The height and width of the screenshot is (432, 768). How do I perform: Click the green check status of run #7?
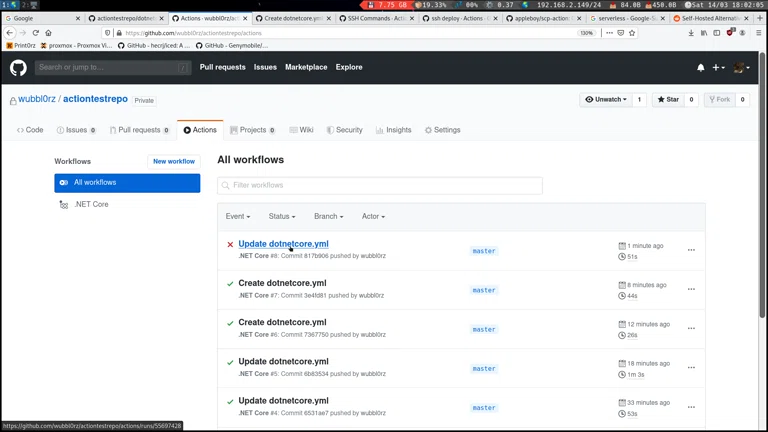tap(230, 284)
